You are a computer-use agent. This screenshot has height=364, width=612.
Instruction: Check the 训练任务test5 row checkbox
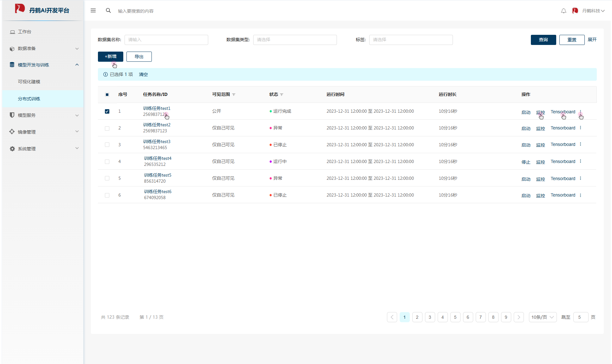pyautogui.click(x=107, y=178)
